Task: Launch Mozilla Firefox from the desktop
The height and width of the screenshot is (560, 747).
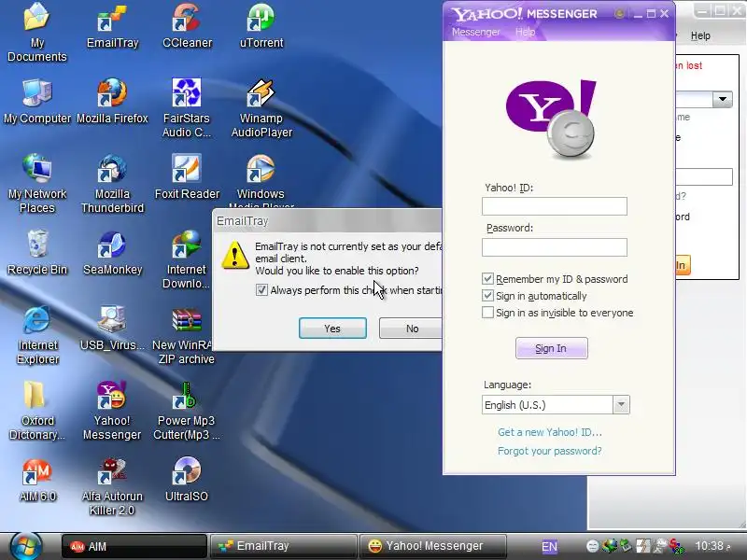Action: [x=112, y=102]
